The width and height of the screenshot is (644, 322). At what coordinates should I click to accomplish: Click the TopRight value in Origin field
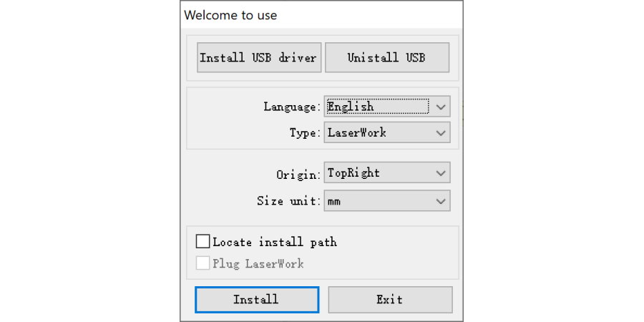pos(353,172)
